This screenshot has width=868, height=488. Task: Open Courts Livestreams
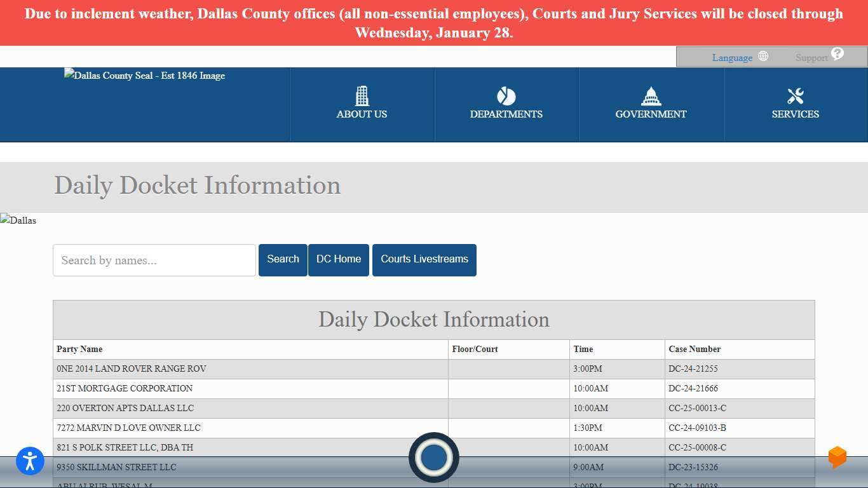click(x=424, y=259)
